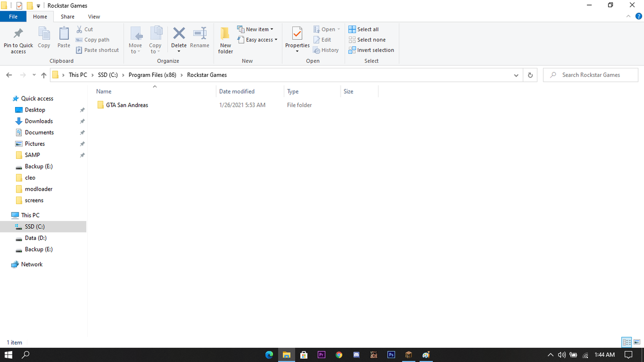This screenshot has height=362, width=644.
Task: Open the Windows Start menu
Action: 9,355
